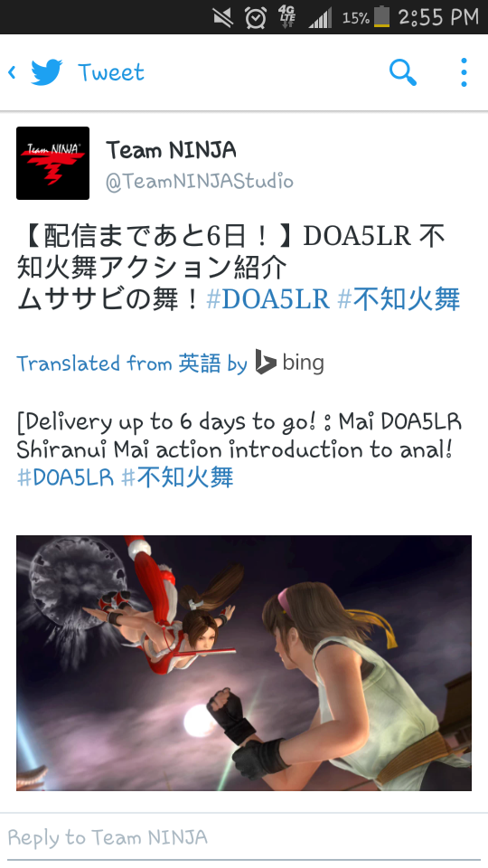
Task: Tap the Team NINJA profile avatar
Action: coord(52,163)
